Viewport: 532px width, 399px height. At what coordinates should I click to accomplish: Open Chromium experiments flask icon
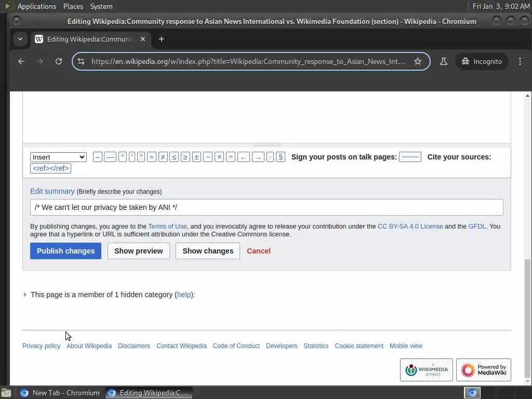(x=444, y=61)
